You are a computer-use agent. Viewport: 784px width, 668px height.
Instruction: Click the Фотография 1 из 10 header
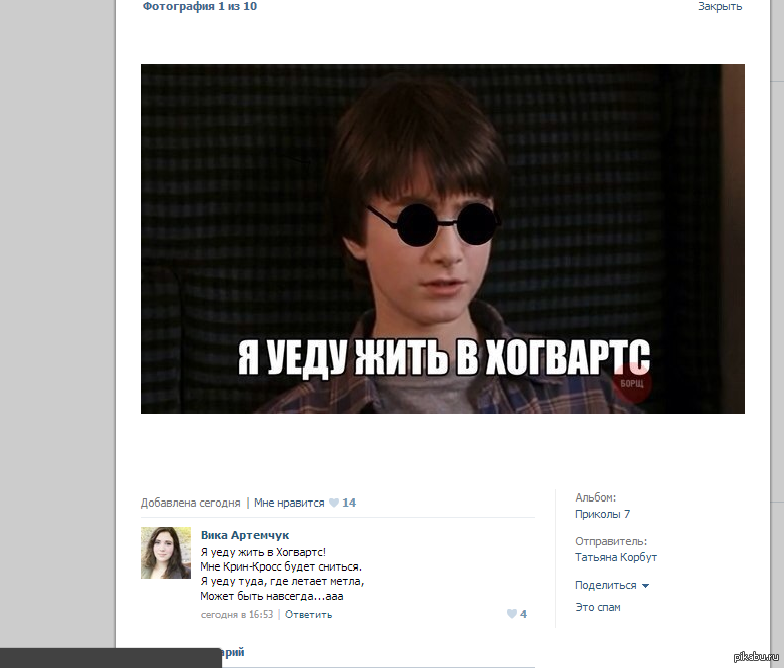tap(200, 6)
